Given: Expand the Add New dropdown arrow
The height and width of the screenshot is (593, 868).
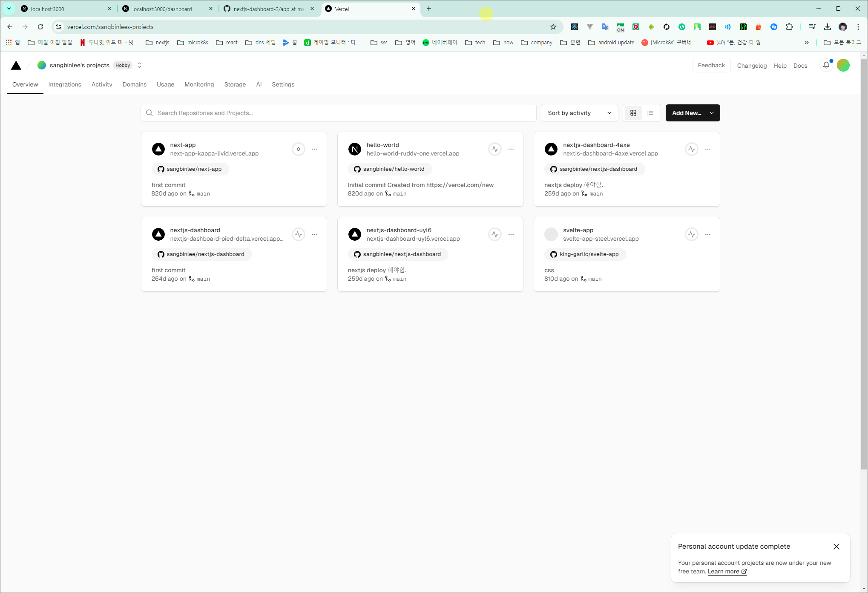Looking at the screenshot, I should (711, 113).
